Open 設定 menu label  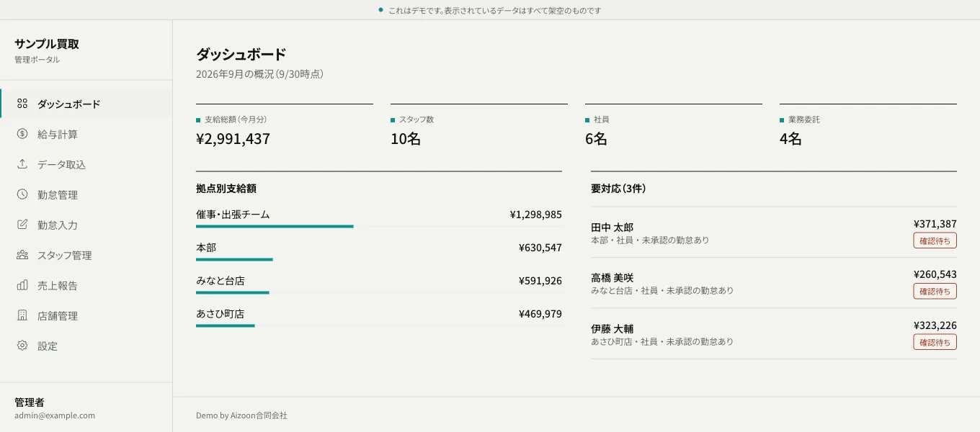click(48, 346)
